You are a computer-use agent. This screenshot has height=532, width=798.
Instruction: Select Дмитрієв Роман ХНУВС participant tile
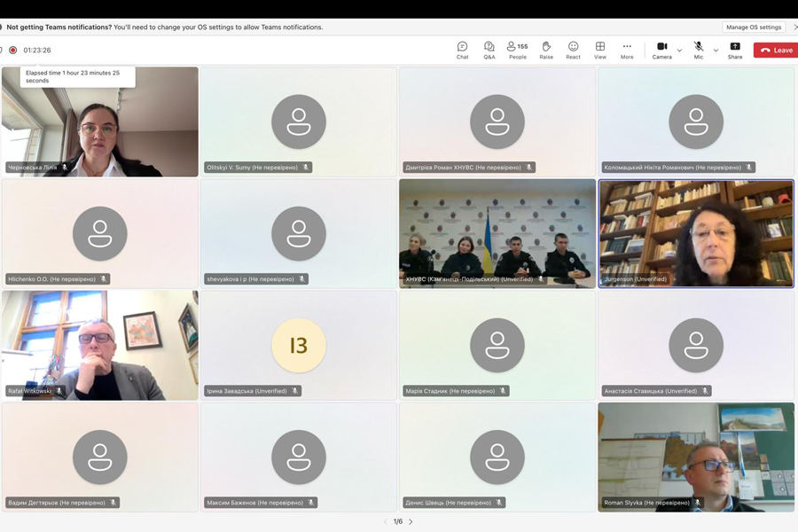coord(497,121)
